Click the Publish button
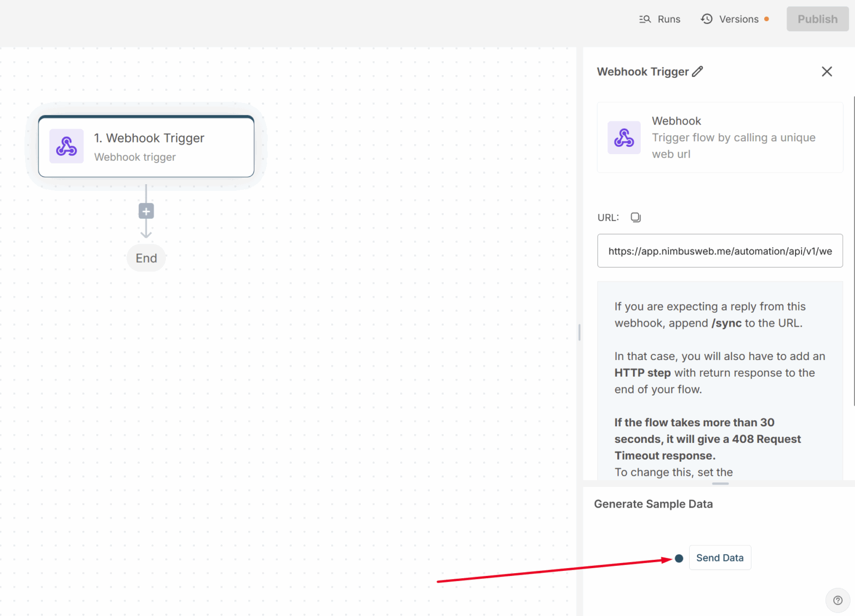This screenshot has width=855, height=616. coord(817,18)
